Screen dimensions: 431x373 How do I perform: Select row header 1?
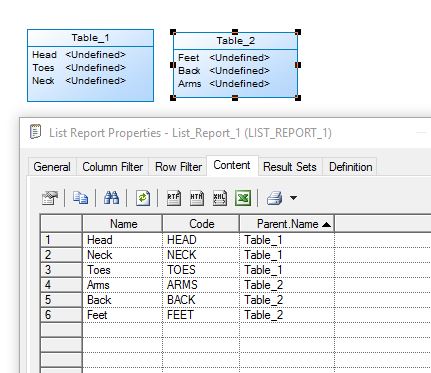(61, 240)
